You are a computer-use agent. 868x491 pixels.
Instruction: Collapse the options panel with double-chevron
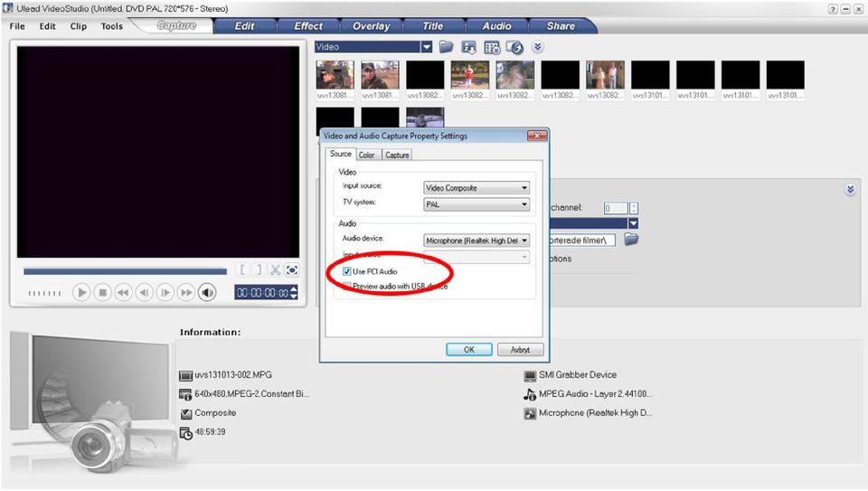(850, 190)
